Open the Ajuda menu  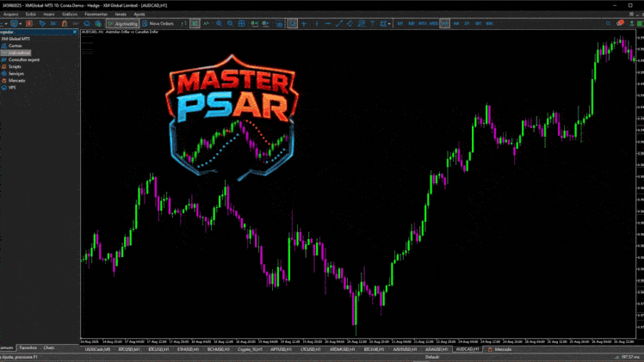click(x=139, y=14)
